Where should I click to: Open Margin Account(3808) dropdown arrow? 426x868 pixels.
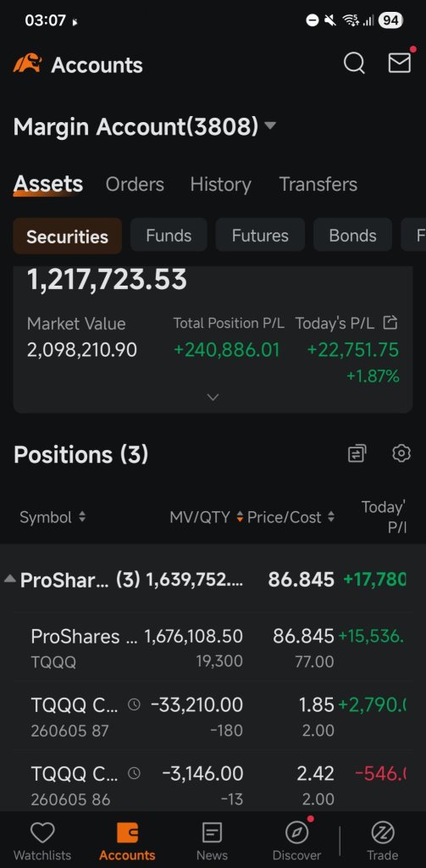point(270,125)
